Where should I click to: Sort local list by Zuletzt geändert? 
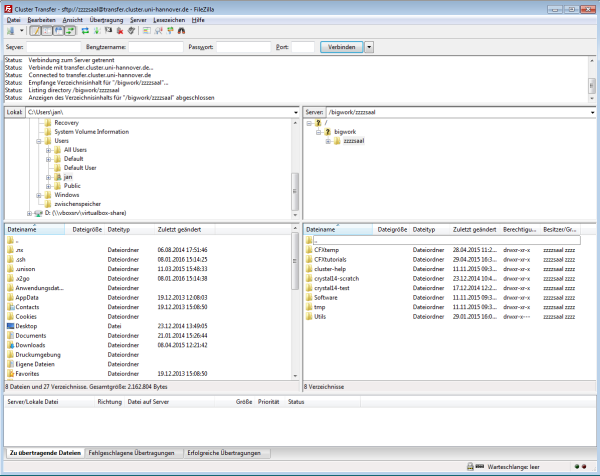point(185,230)
